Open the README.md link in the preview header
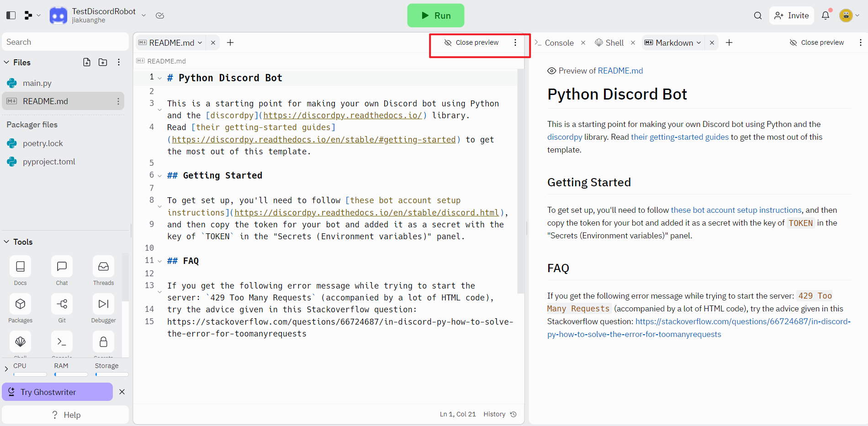 tap(620, 71)
